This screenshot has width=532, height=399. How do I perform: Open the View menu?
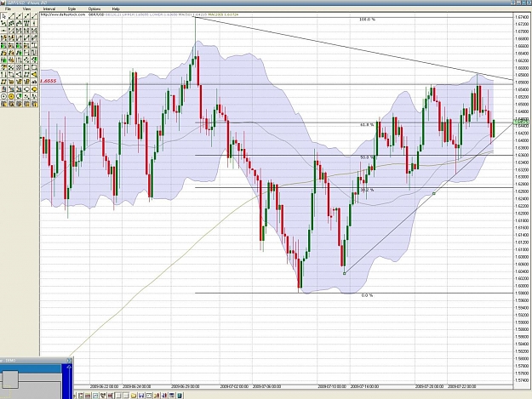[x=26, y=9]
